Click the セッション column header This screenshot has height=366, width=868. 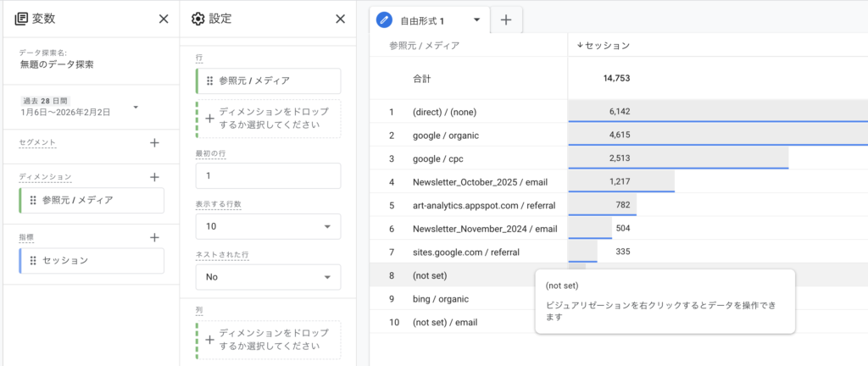coord(607,46)
